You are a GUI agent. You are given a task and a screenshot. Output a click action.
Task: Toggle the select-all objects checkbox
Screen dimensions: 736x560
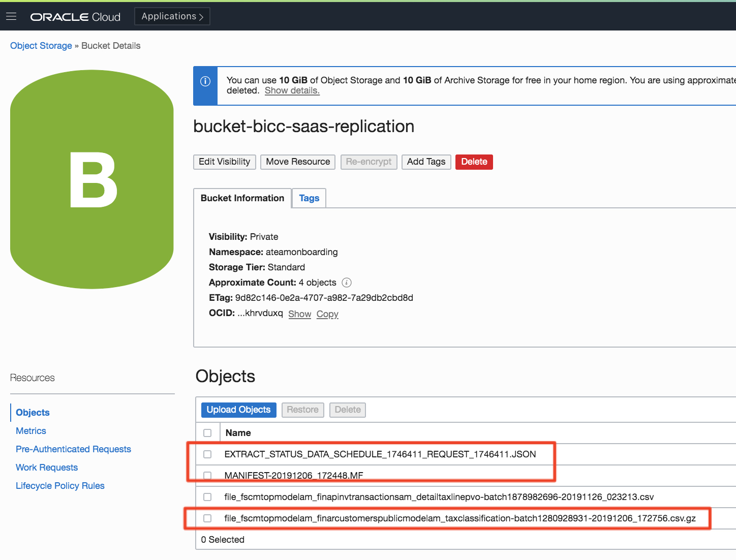tap(207, 433)
